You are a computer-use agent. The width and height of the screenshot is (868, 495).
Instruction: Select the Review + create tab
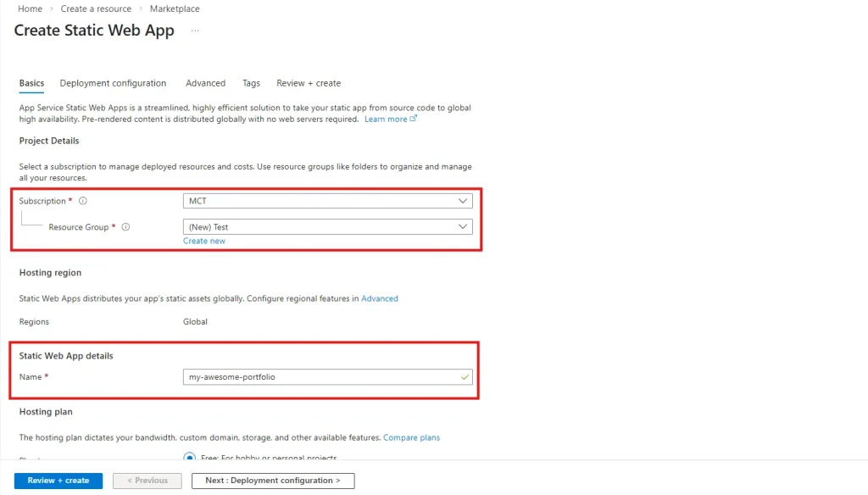click(x=309, y=83)
